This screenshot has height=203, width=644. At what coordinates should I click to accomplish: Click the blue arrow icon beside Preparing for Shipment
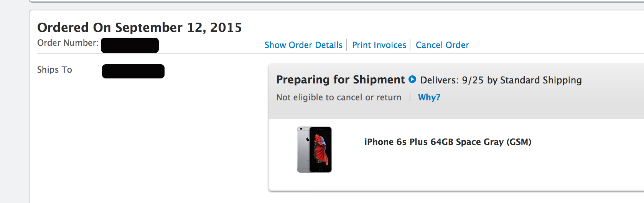point(412,79)
